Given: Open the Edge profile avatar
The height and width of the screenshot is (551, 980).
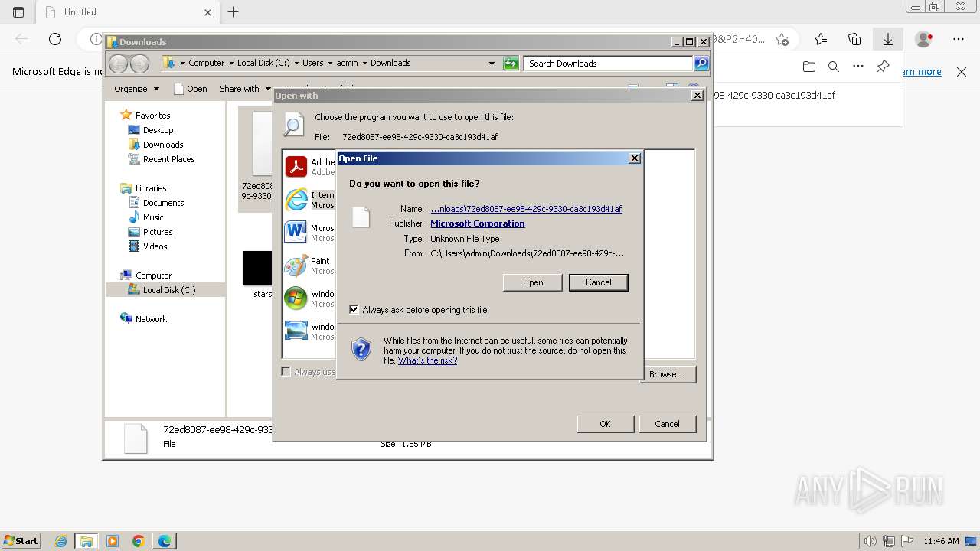Looking at the screenshot, I should click(x=924, y=39).
